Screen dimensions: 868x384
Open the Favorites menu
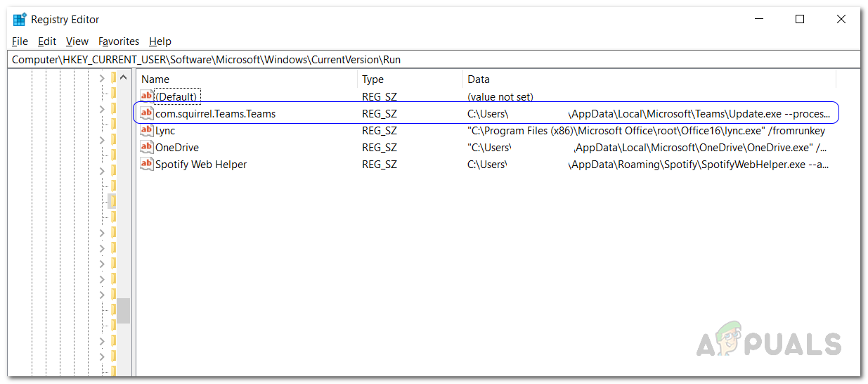pyautogui.click(x=119, y=41)
